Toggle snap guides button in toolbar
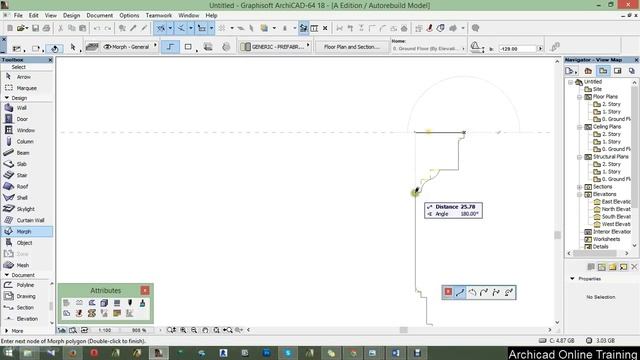Screen dimensions: 640x360 (x=181, y=28)
